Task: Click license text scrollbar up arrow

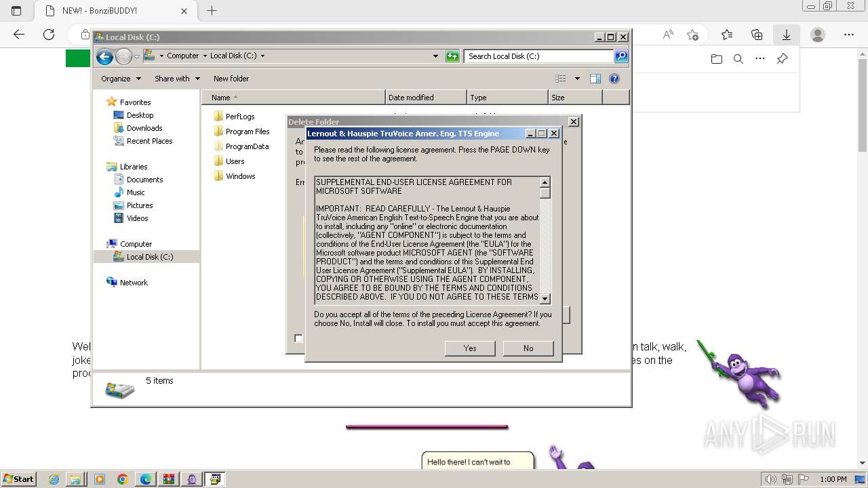Action: (545, 182)
